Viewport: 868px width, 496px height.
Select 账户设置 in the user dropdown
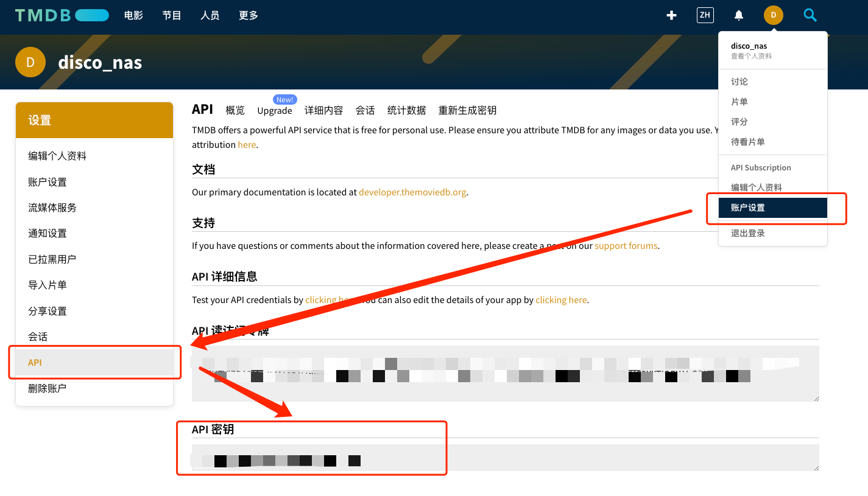pyautogui.click(x=748, y=208)
